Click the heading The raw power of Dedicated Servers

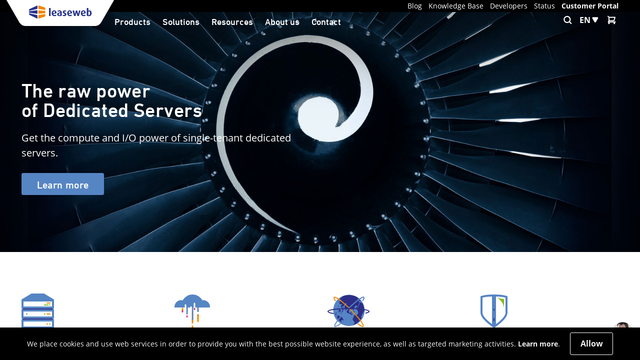pyautogui.click(x=112, y=101)
